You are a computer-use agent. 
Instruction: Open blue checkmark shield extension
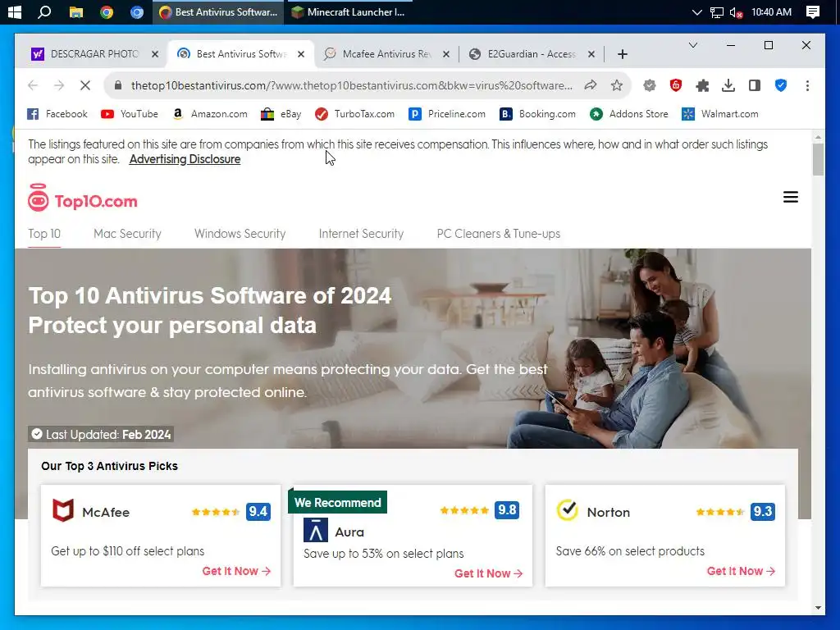(x=781, y=85)
